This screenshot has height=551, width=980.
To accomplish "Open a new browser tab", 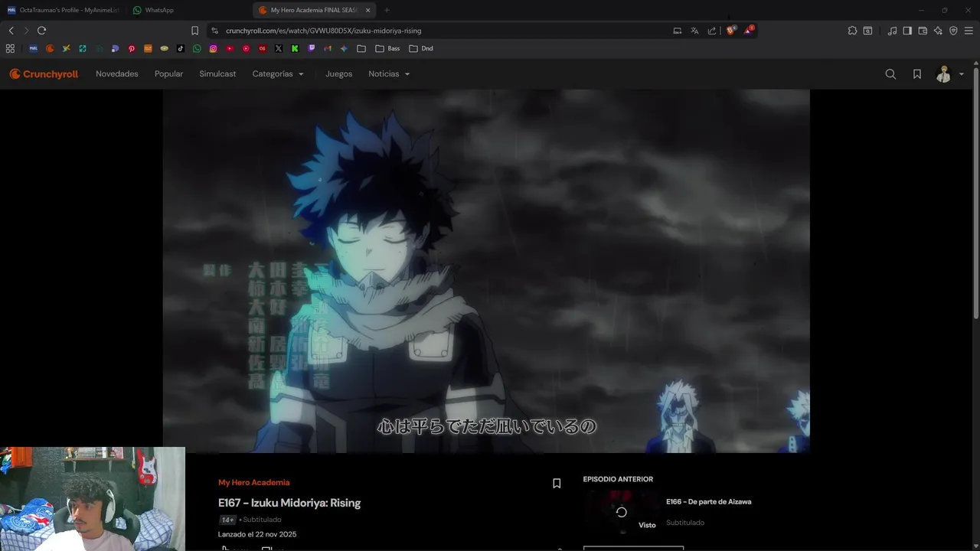I will 387,10.
